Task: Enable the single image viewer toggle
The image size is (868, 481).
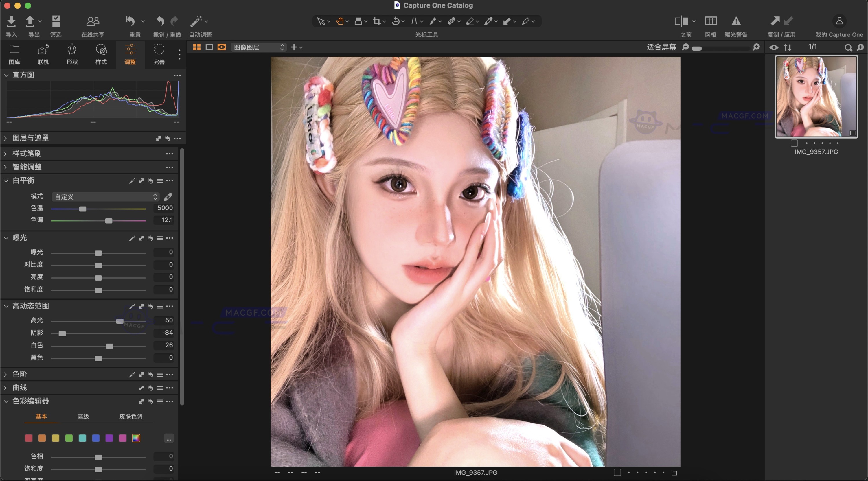Action: coord(209,47)
